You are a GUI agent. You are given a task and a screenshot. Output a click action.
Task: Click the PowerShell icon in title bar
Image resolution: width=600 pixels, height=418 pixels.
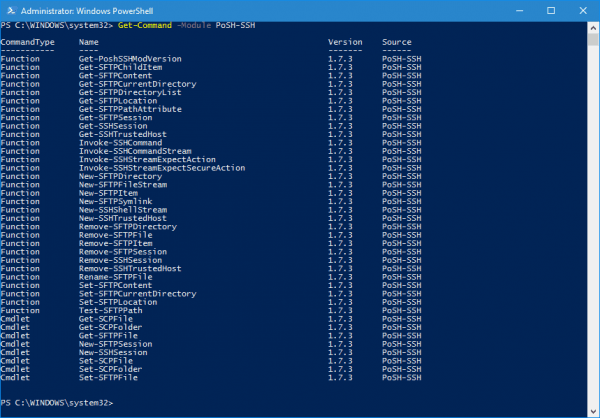tap(11, 11)
